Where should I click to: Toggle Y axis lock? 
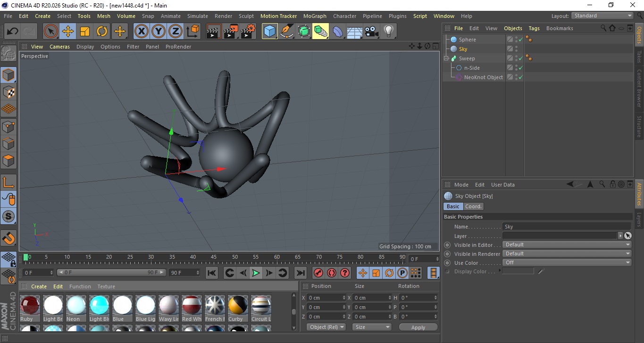tap(159, 32)
